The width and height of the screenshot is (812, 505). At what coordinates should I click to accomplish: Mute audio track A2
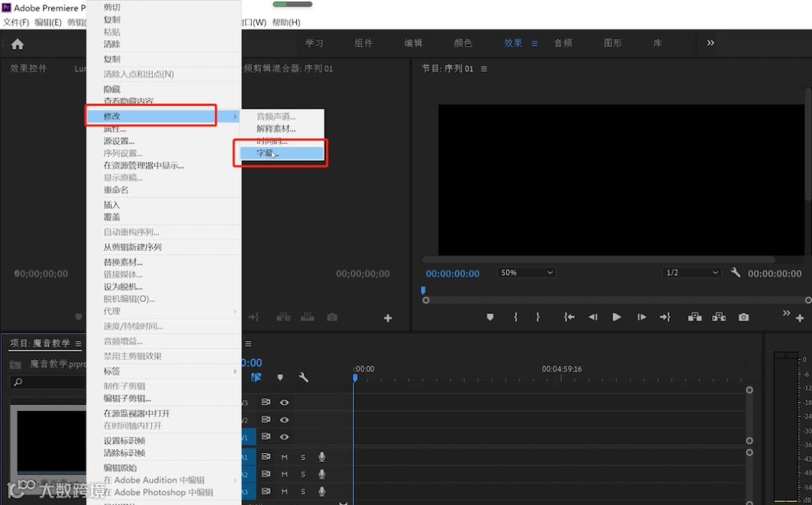point(284,474)
